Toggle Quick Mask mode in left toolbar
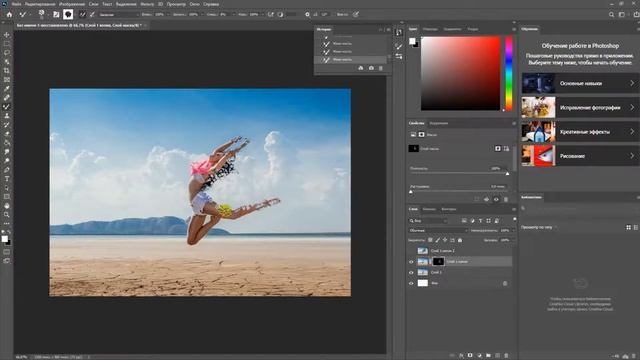 pyautogui.click(x=7, y=252)
